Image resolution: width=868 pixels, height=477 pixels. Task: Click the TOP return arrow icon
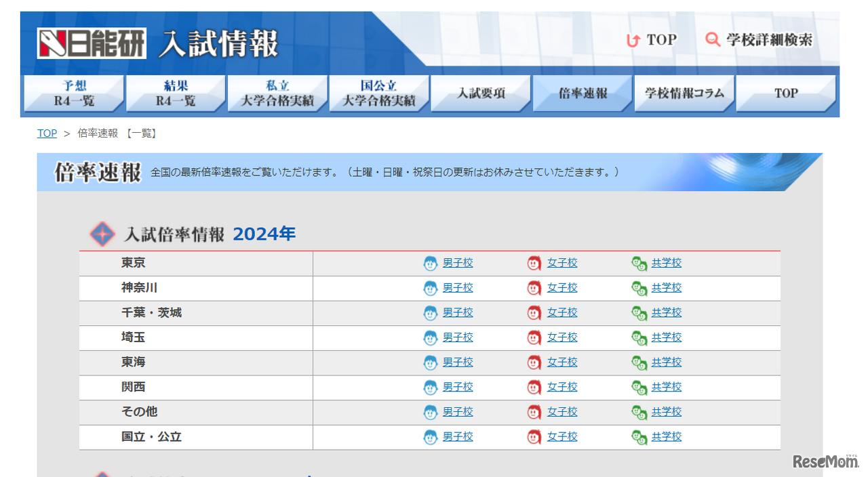[x=633, y=41]
